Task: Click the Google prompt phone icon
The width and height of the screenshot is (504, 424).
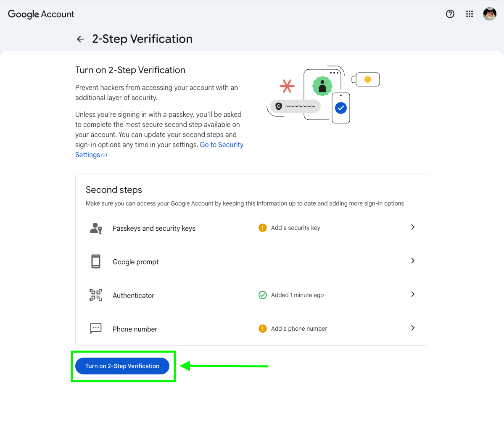Action: coord(96,261)
